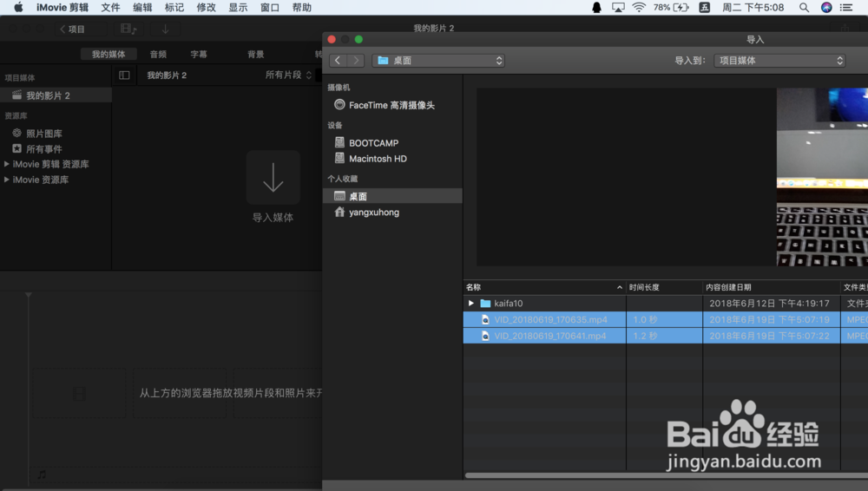Toggle the sidebar visibility icon
The width and height of the screenshot is (868, 491).
coord(124,75)
